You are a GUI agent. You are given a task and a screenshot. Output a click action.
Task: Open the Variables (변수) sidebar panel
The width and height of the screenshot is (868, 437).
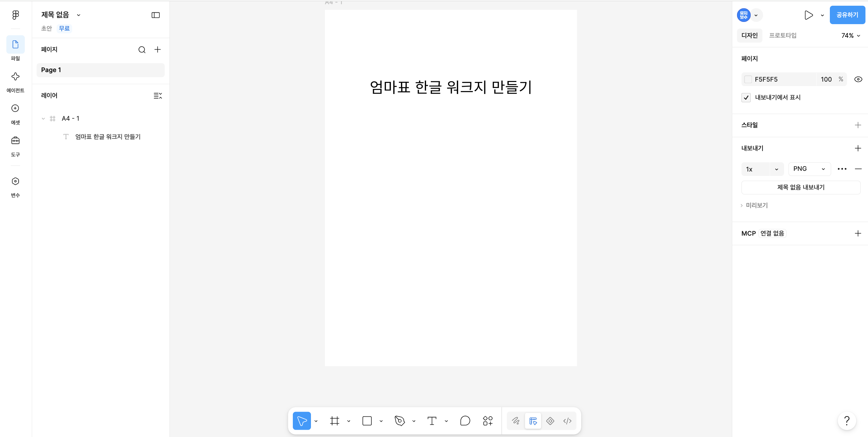click(16, 181)
